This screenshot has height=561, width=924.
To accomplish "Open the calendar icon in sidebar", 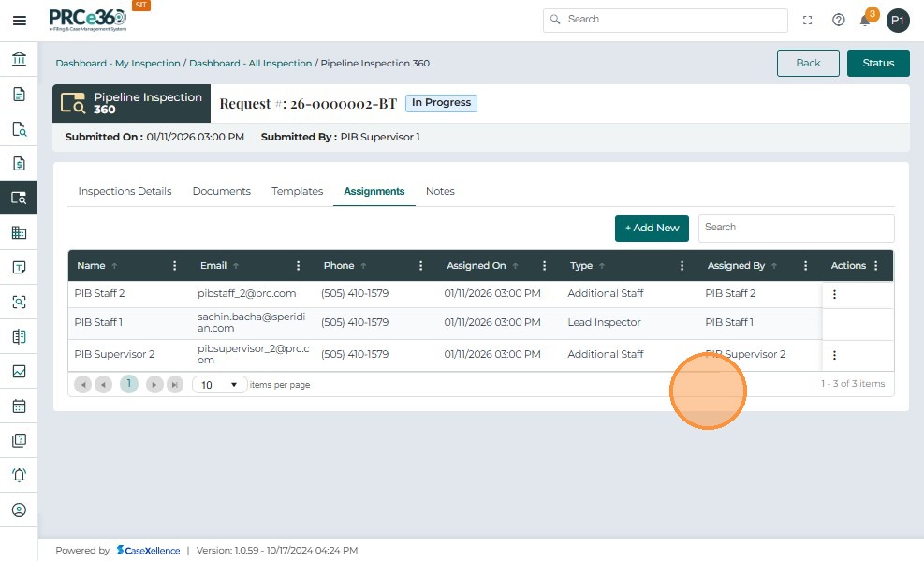I will coord(19,406).
